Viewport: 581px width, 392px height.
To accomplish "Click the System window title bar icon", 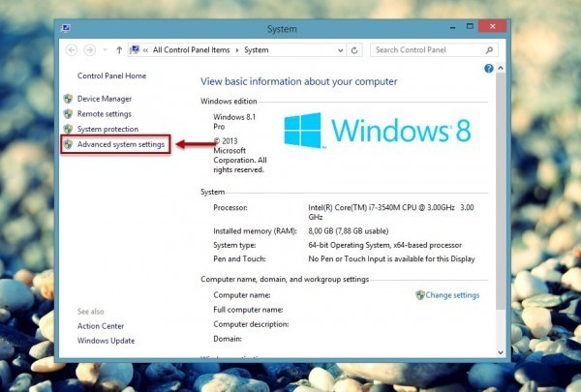I will click(66, 28).
